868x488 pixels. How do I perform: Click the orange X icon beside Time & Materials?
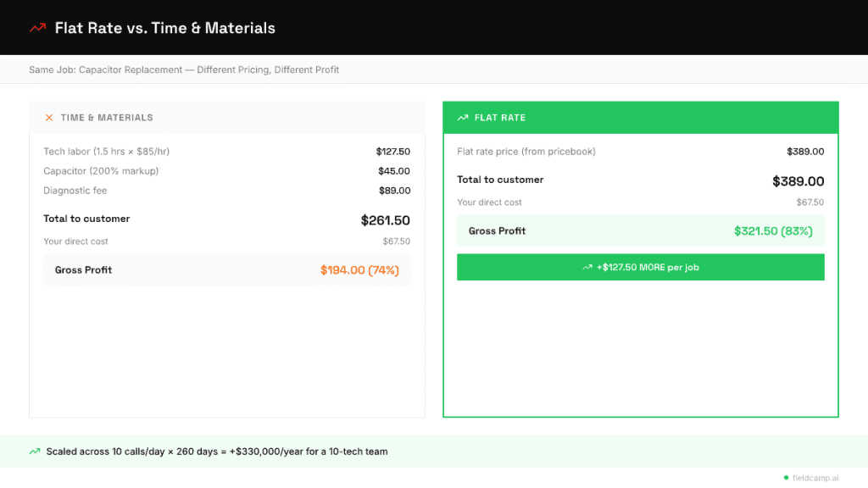click(x=49, y=118)
